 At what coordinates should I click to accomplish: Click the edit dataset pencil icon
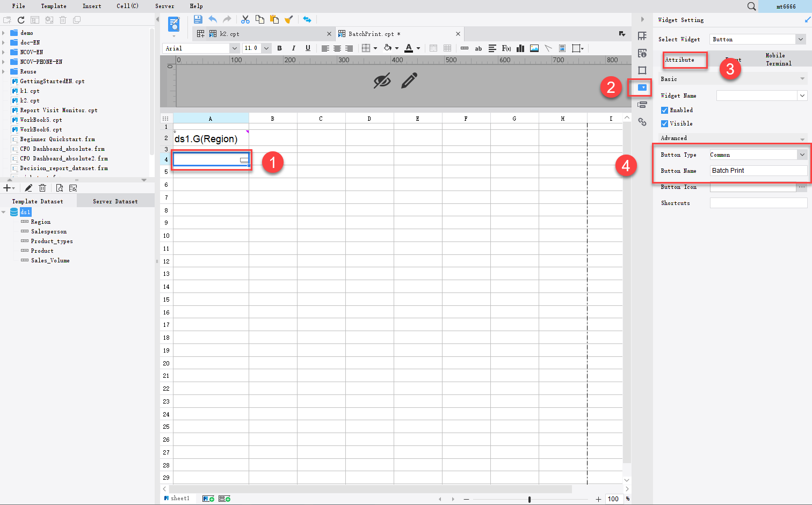click(x=28, y=188)
